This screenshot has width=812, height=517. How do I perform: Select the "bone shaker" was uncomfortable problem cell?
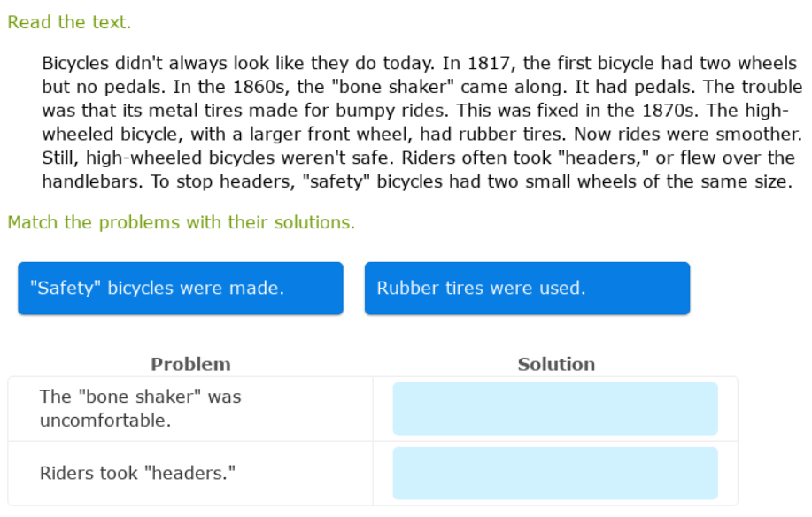(x=140, y=409)
